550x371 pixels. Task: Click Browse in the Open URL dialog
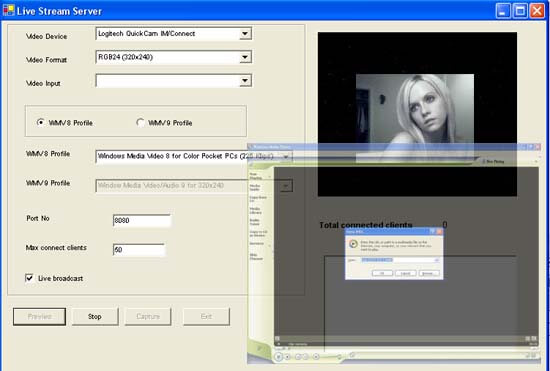(x=429, y=273)
